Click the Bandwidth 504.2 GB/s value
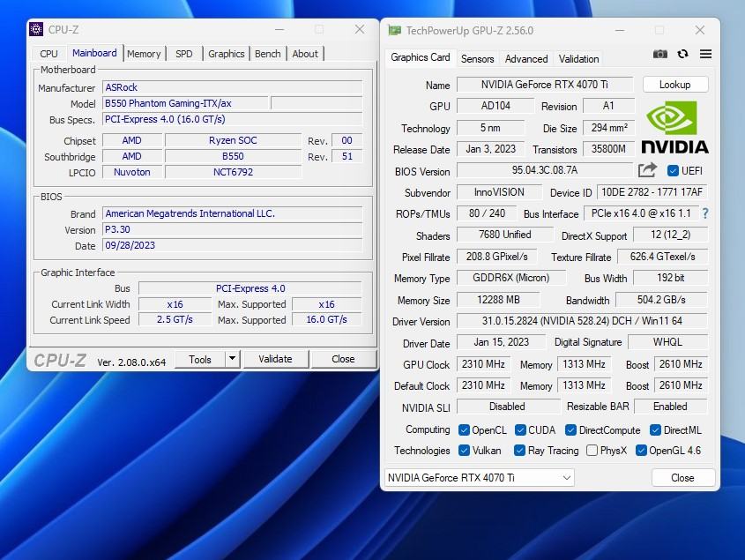This screenshot has width=745, height=560. [x=661, y=300]
